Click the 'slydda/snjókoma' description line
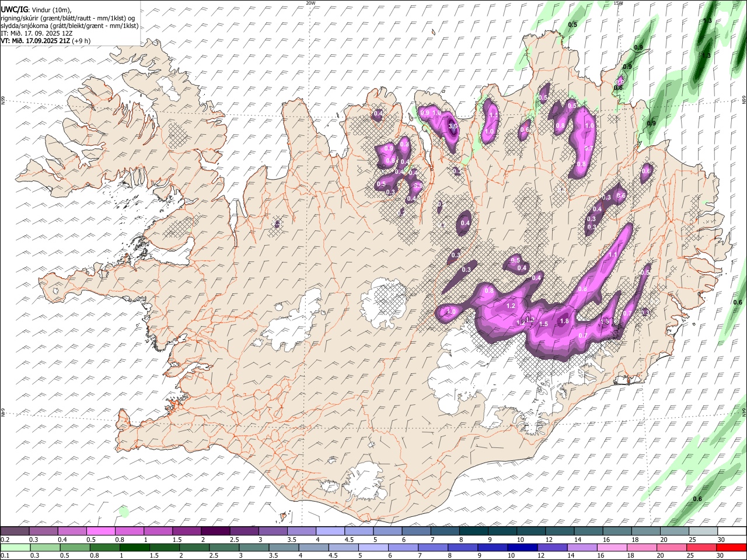Screen dimensions: 747x560 [x=69, y=26]
